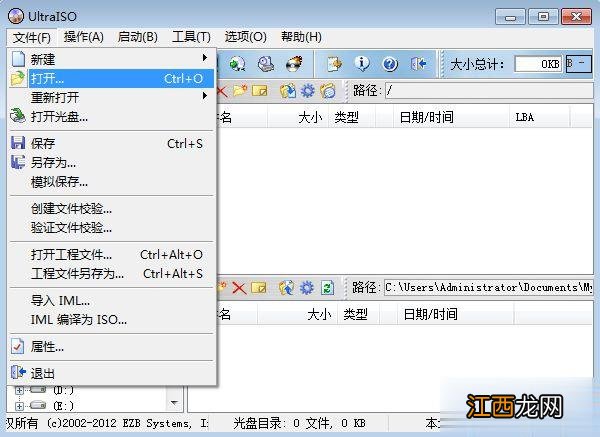Open the 操作(A) menu
This screenshot has height=437, width=600.
click(x=83, y=37)
